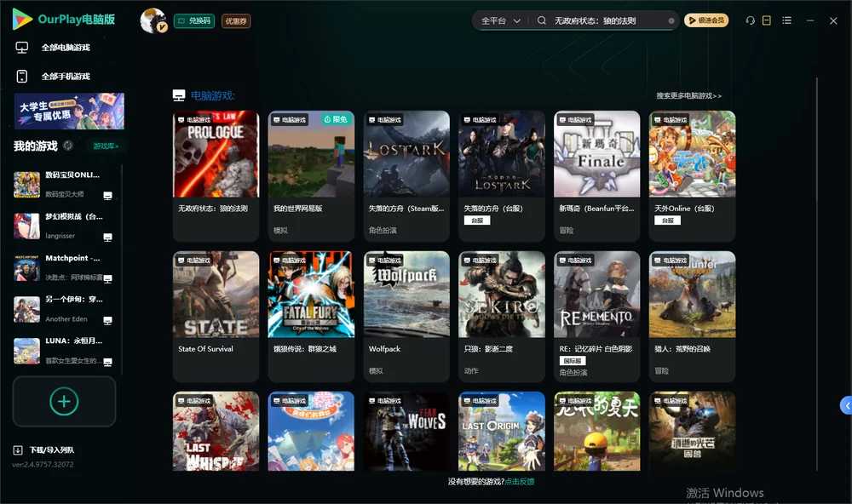Viewport: 852px width, 504px height.
Task: Open Fear the Wolves game card
Action: (406, 432)
